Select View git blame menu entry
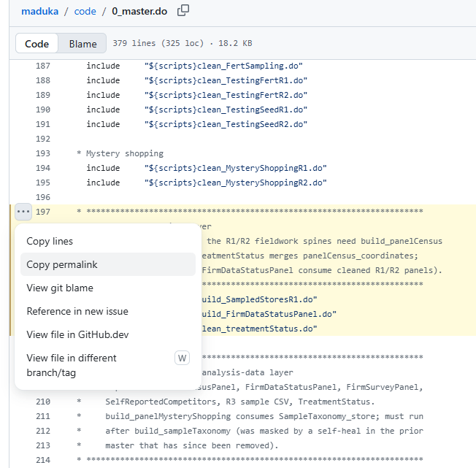The width and height of the screenshot is (476, 468). click(x=108, y=288)
